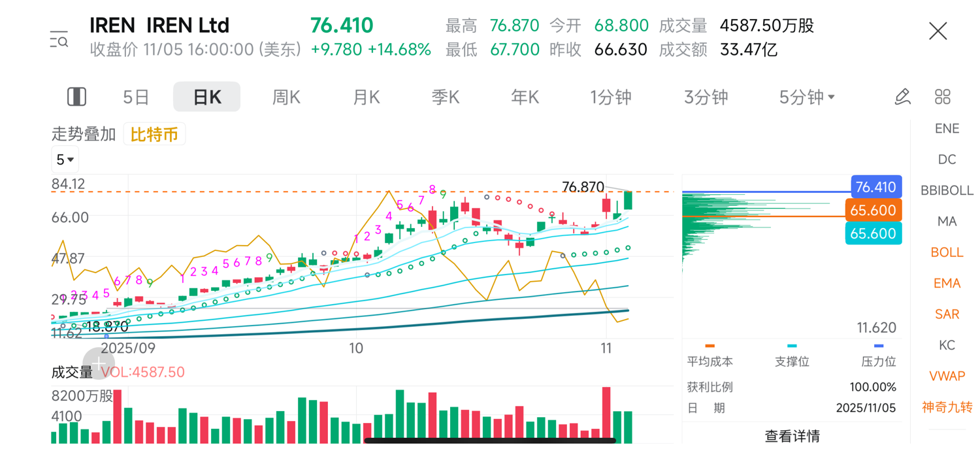
Task: Click the 76.870 high price marker on chart
Action: pyautogui.click(x=583, y=188)
